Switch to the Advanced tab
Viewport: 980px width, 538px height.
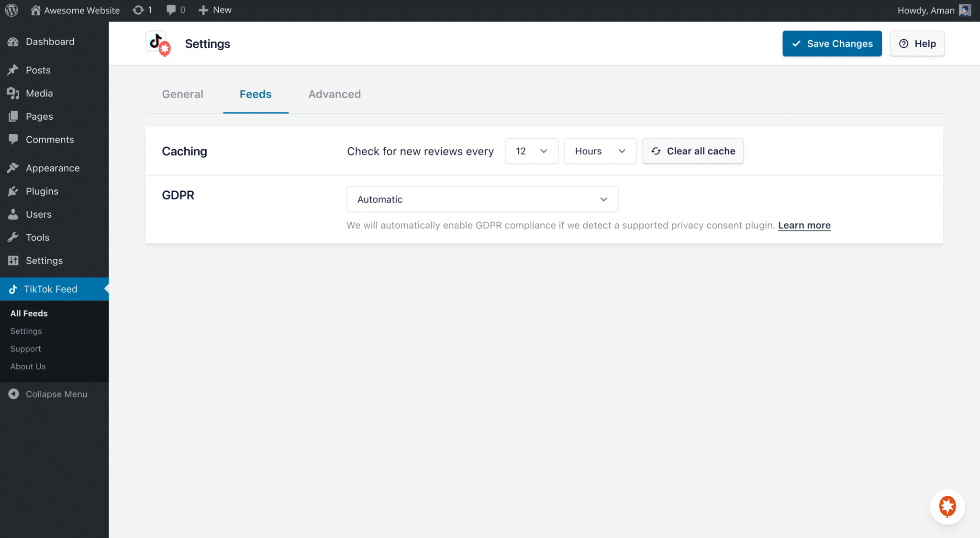point(334,94)
